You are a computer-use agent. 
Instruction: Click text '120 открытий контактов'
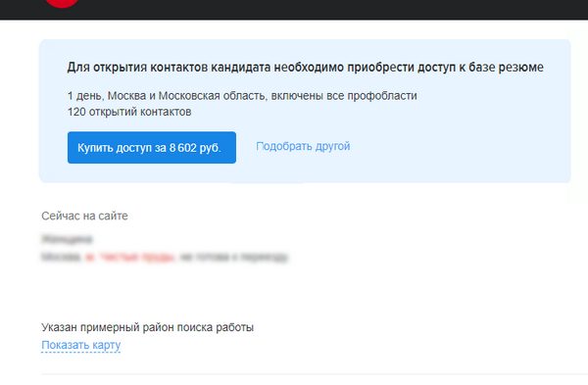click(129, 112)
